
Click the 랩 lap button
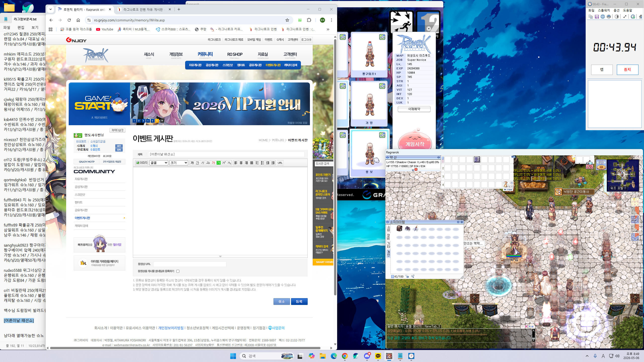pos(602,70)
